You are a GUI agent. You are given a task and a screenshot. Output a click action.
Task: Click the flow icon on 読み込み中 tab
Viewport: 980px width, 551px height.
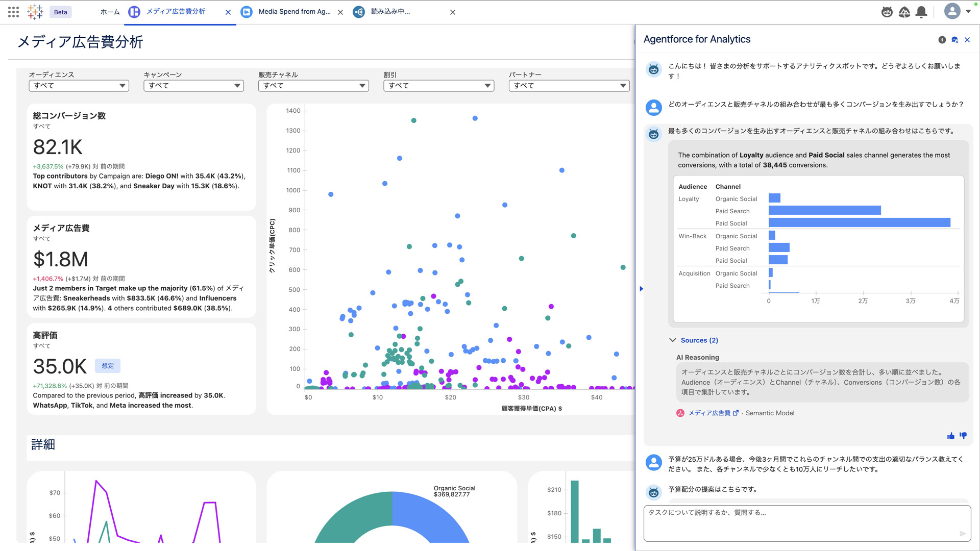[x=359, y=12]
